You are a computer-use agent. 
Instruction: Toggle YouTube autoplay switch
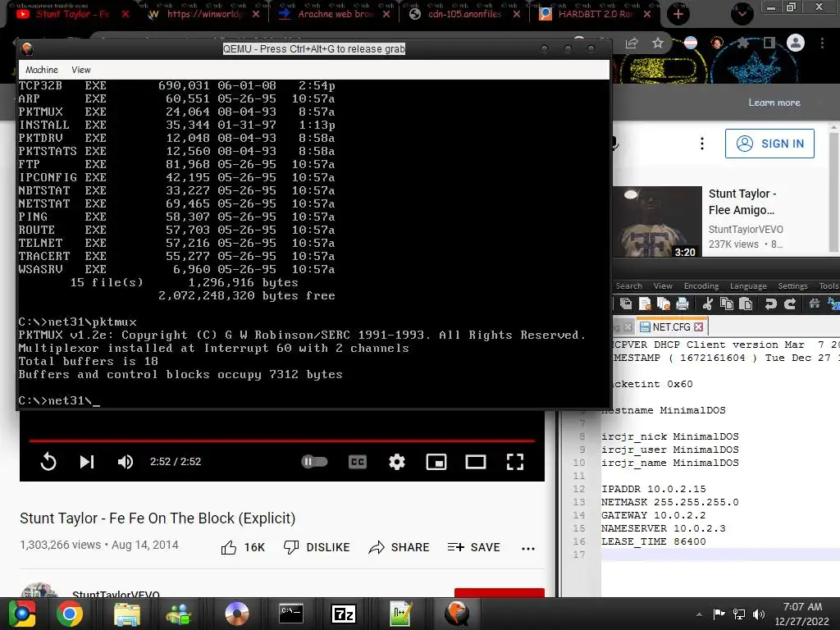click(x=314, y=461)
